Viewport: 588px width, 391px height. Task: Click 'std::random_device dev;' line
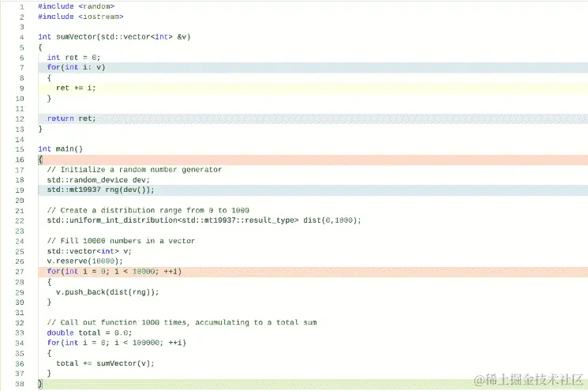click(98, 180)
